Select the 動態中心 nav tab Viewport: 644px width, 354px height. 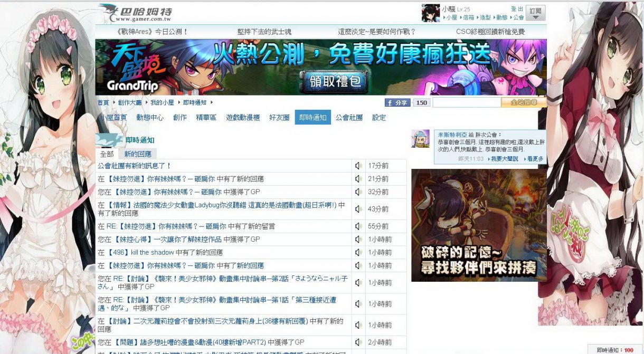tap(150, 118)
